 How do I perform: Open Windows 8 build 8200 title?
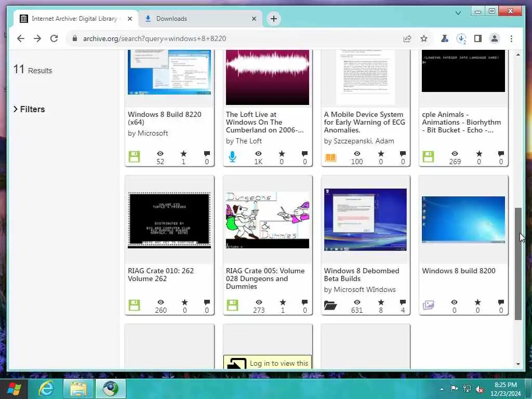(459, 271)
